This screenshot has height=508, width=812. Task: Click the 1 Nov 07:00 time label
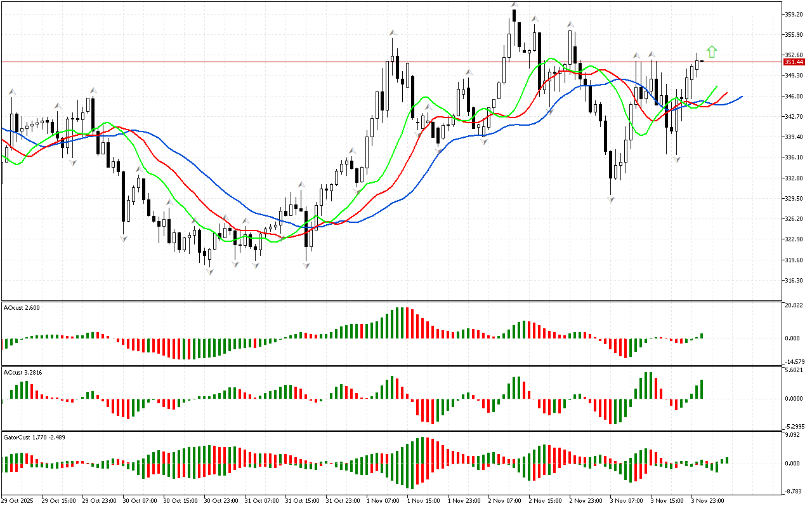(384, 500)
